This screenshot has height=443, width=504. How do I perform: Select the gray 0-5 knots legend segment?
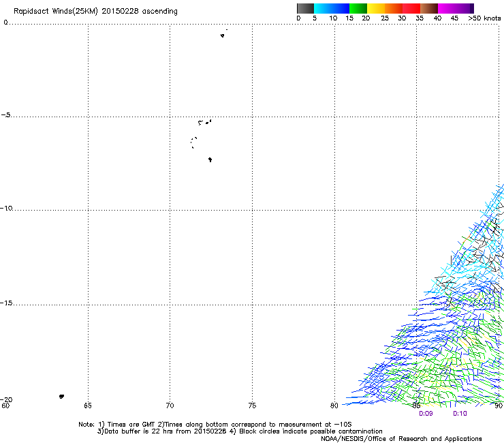click(x=305, y=8)
